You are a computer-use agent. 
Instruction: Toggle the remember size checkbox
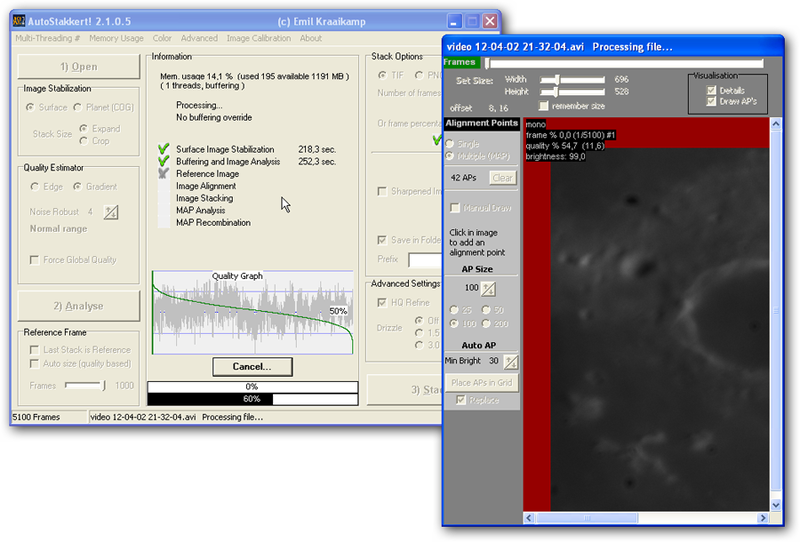(544, 106)
